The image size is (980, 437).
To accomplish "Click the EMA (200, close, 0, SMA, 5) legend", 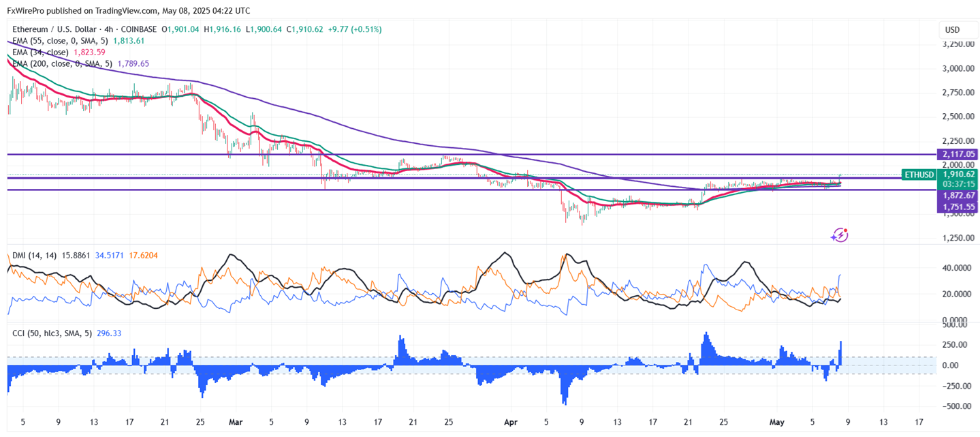I will click(x=61, y=63).
